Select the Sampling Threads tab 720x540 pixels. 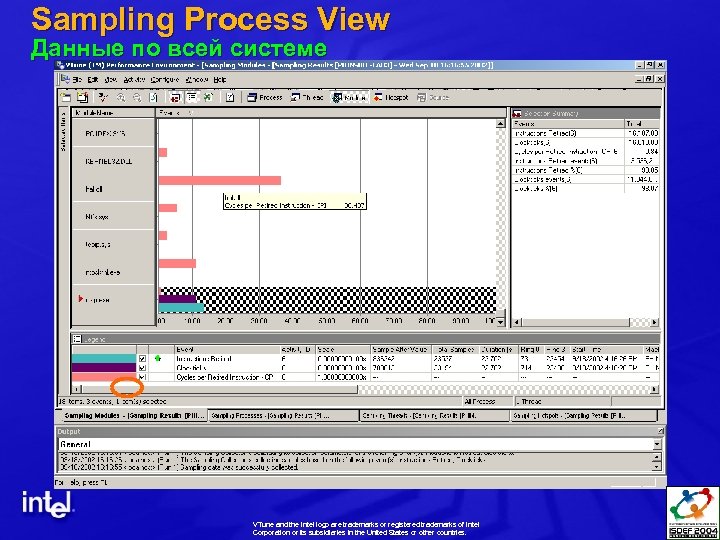[435, 416]
